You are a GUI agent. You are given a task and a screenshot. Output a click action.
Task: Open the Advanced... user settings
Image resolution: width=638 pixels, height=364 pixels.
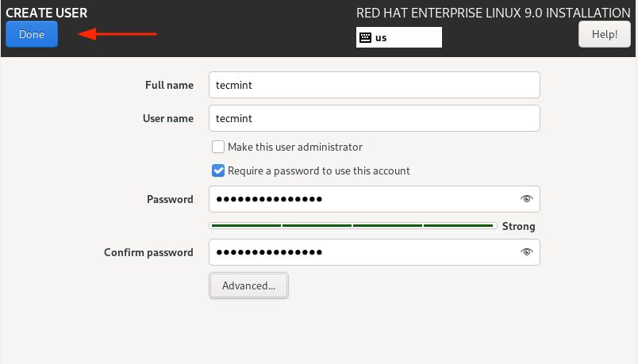click(x=248, y=285)
